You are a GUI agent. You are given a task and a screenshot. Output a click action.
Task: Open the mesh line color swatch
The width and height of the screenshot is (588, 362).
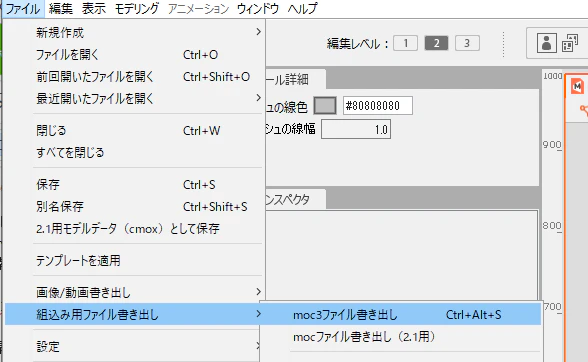click(x=325, y=105)
